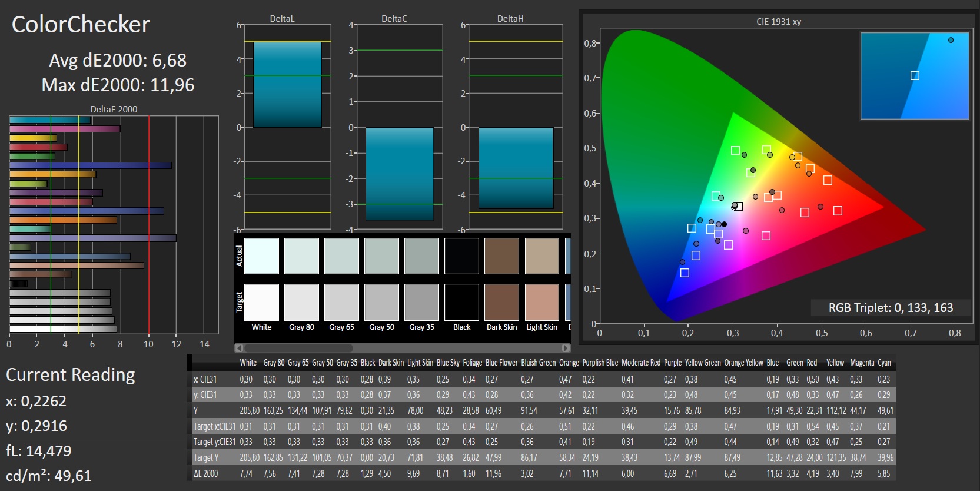The width and height of the screenshot is (980, 491).
Task: Select the Gray 35 target swatch
Action: pyautogui.click(x=421, y=302)
